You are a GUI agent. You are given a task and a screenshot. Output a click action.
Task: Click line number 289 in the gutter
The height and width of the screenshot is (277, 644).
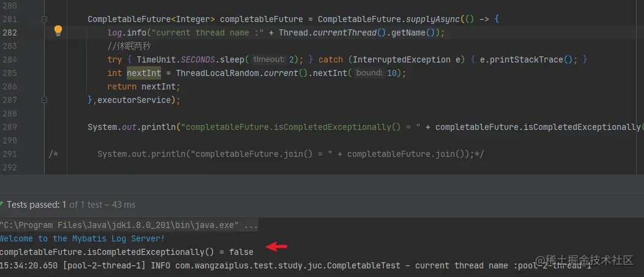tap(9, 127)
